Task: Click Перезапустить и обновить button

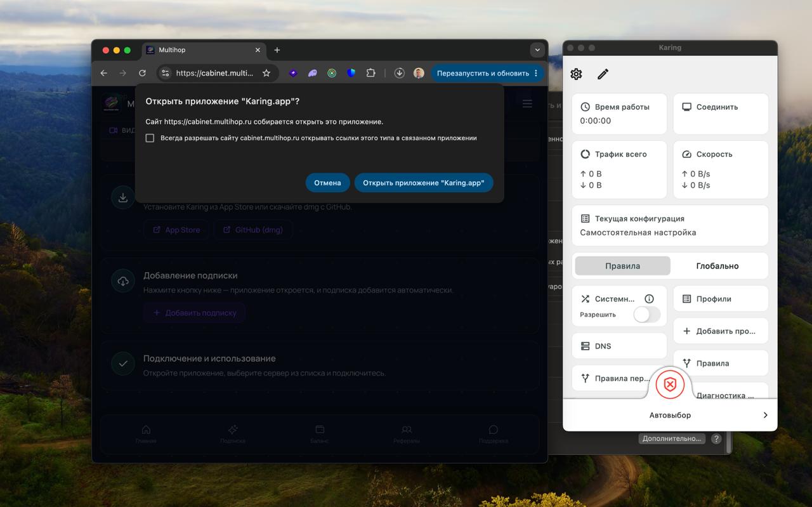Action: coord(483,74)
